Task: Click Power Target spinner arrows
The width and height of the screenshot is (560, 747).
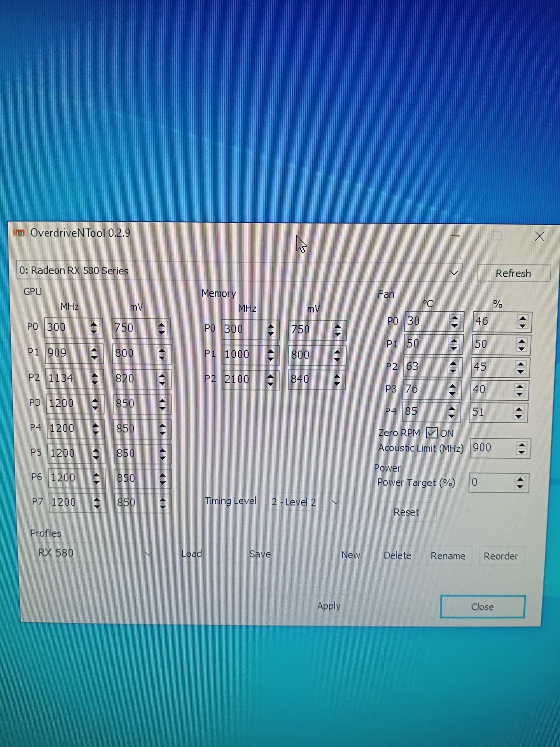Action: [520, 483]
